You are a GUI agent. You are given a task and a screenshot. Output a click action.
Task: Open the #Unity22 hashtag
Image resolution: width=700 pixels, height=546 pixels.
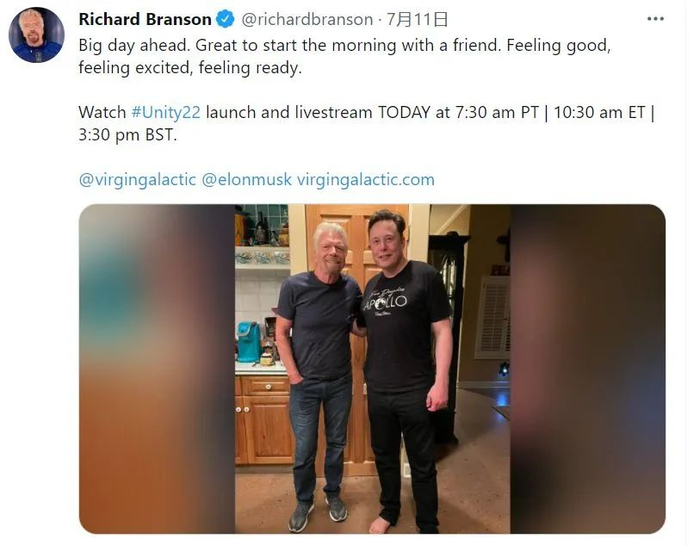[x=166, y=112]
